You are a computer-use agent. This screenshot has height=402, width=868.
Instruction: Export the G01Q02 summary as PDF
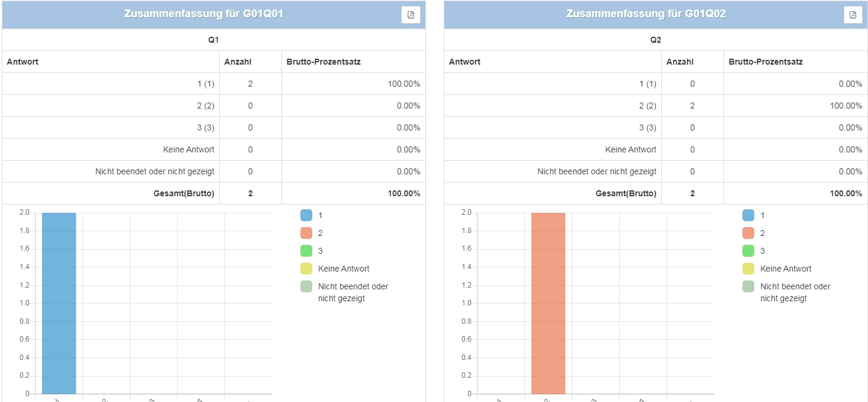pos(853,15)
